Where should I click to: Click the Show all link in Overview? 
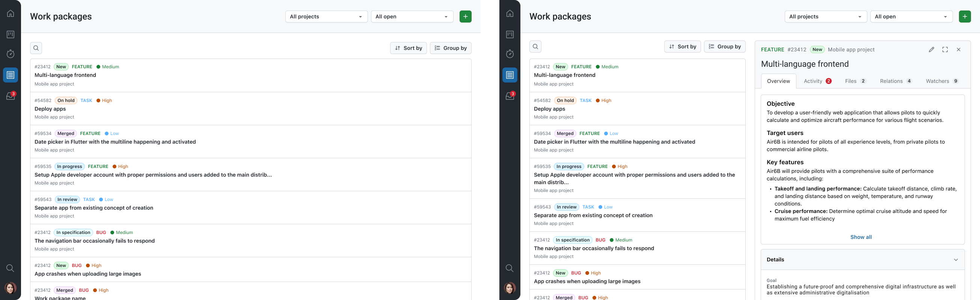[x=861, y=237]
